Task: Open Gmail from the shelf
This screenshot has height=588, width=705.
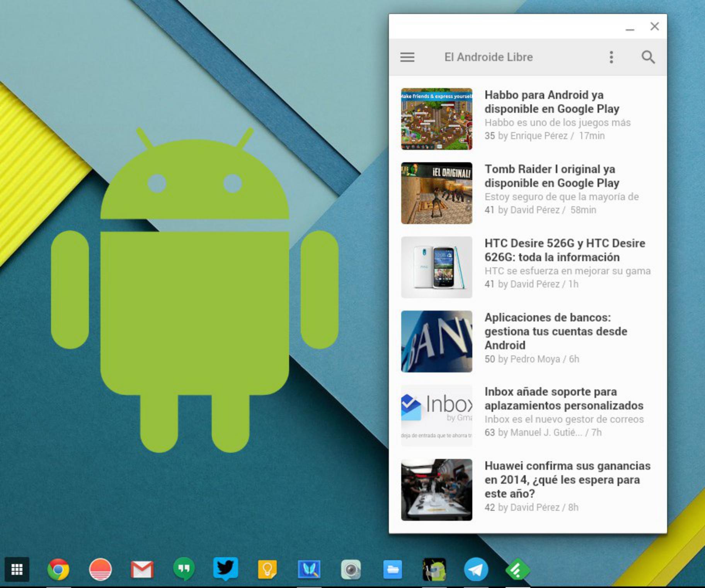Action: point(142,569)
